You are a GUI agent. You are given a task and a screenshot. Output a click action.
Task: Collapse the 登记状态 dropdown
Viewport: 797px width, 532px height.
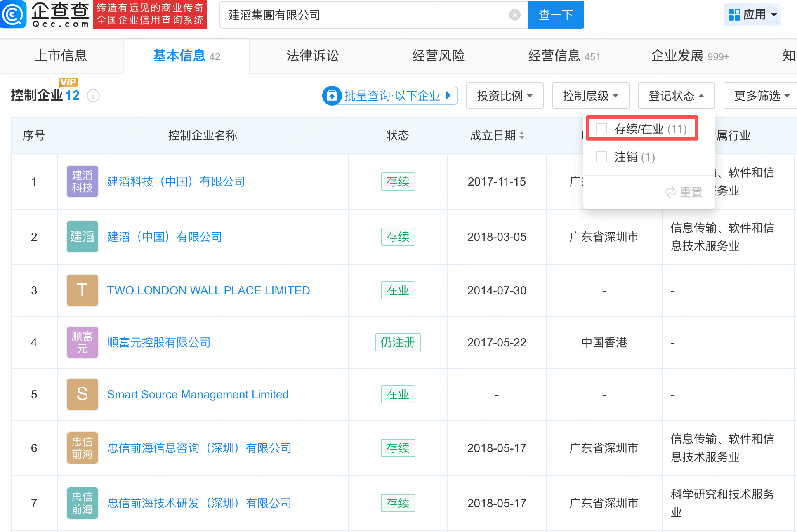676,96
